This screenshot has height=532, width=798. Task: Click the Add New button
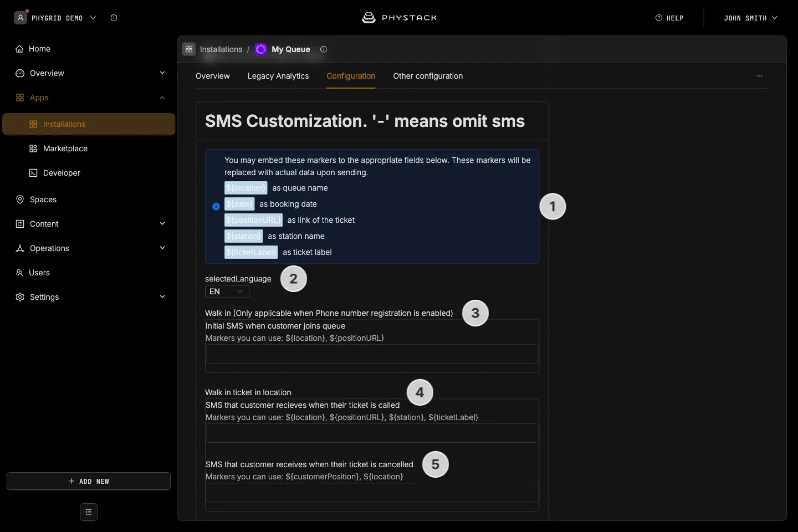tap(89, 481)
